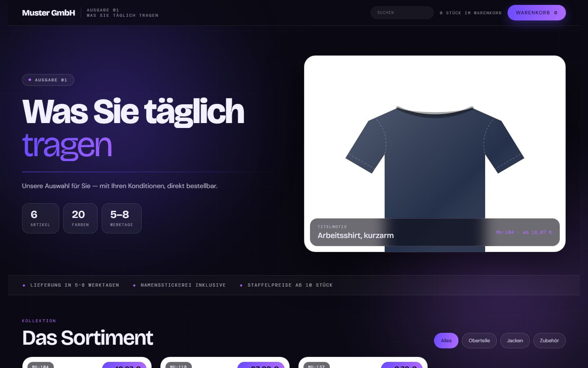Open the Warenkorb cart button
The image size is (588, 368).
[537, 13]
